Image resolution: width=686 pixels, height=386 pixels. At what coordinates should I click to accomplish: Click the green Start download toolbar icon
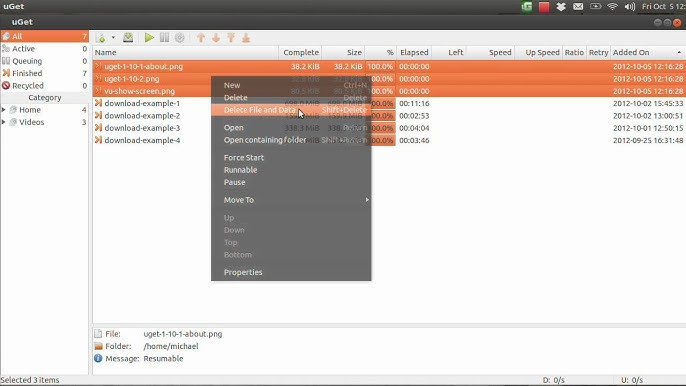pos(149,38)
